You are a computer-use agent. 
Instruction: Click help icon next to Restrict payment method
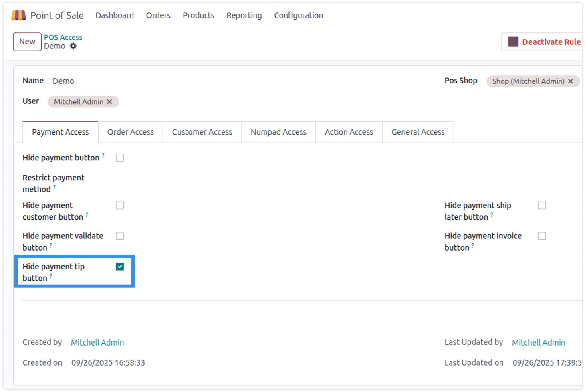54,187
